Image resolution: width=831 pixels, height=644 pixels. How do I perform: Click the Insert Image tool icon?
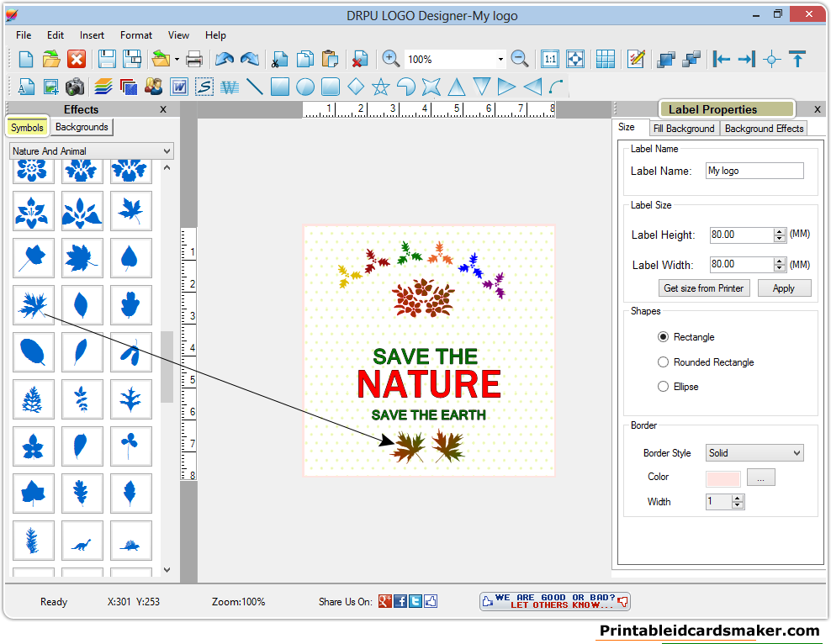click(50, 87)
